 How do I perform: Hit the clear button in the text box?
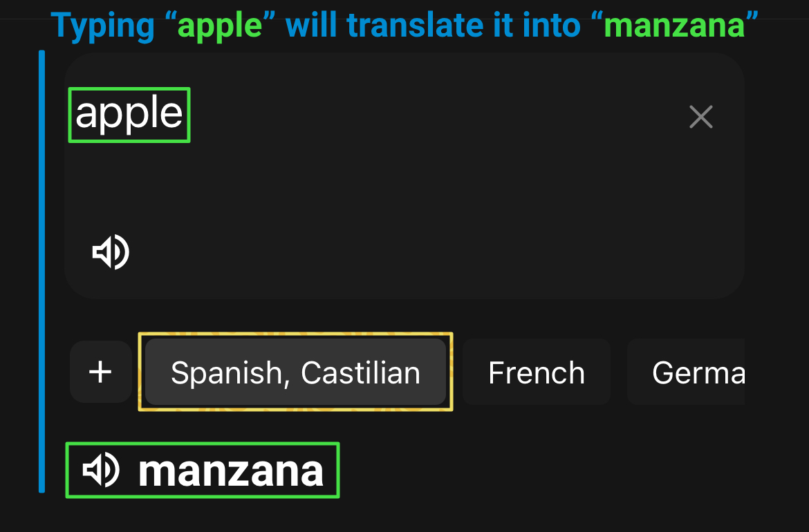[x=700, y=117]
